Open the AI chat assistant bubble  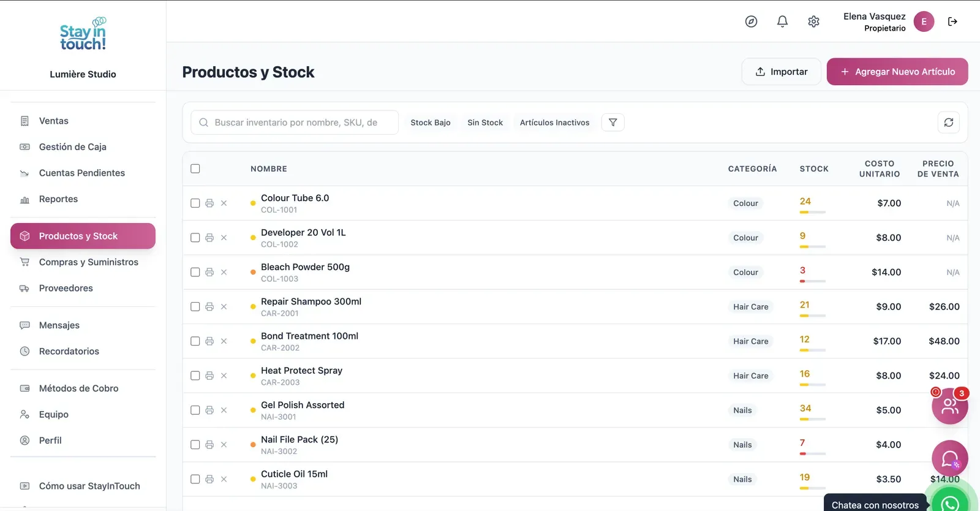[x=949, y=458]
